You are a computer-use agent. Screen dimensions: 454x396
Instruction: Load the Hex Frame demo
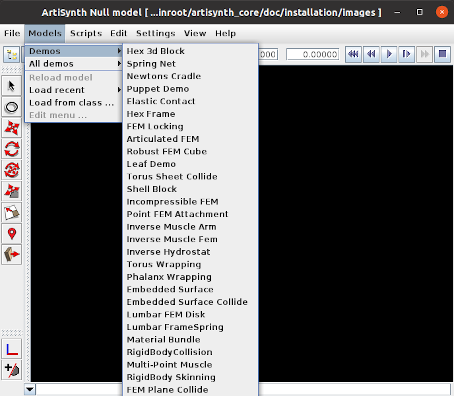(191, 114)
